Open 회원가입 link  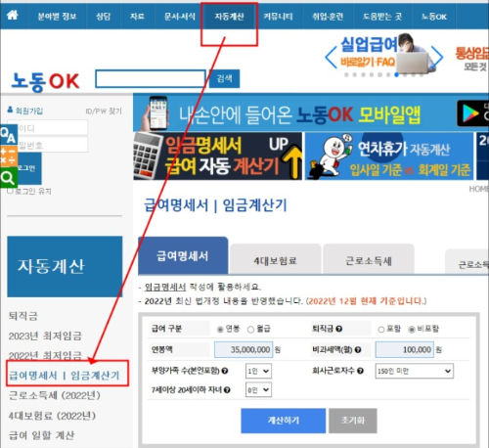[29, 111]
